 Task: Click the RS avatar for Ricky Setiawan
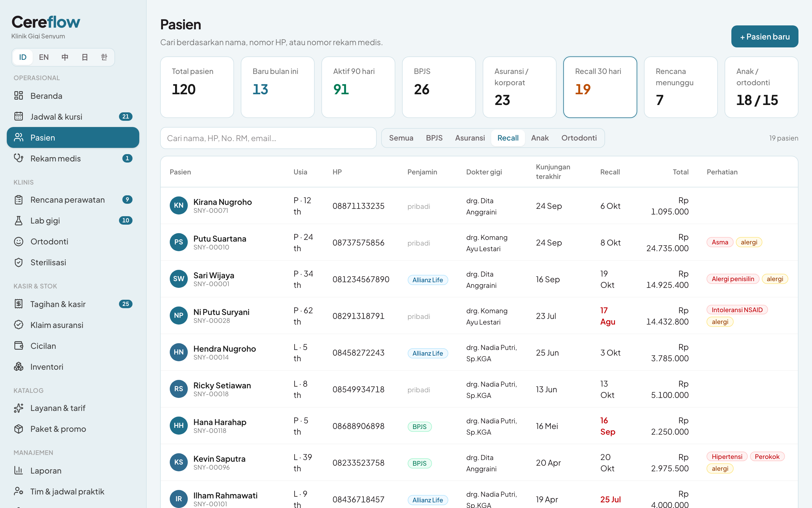click(x=178, y=389)
